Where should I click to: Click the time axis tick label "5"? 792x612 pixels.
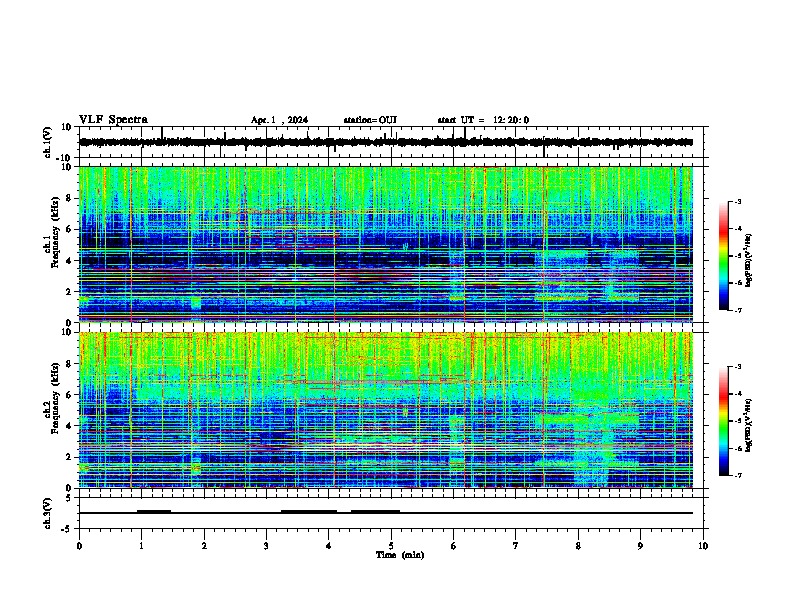pyautogui.click(x=391, y=546)
